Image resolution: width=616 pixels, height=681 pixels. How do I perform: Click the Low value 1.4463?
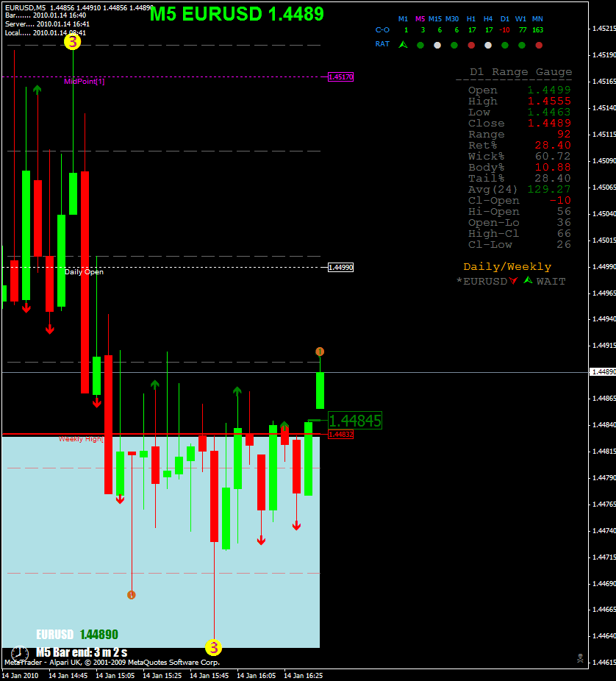549,112
